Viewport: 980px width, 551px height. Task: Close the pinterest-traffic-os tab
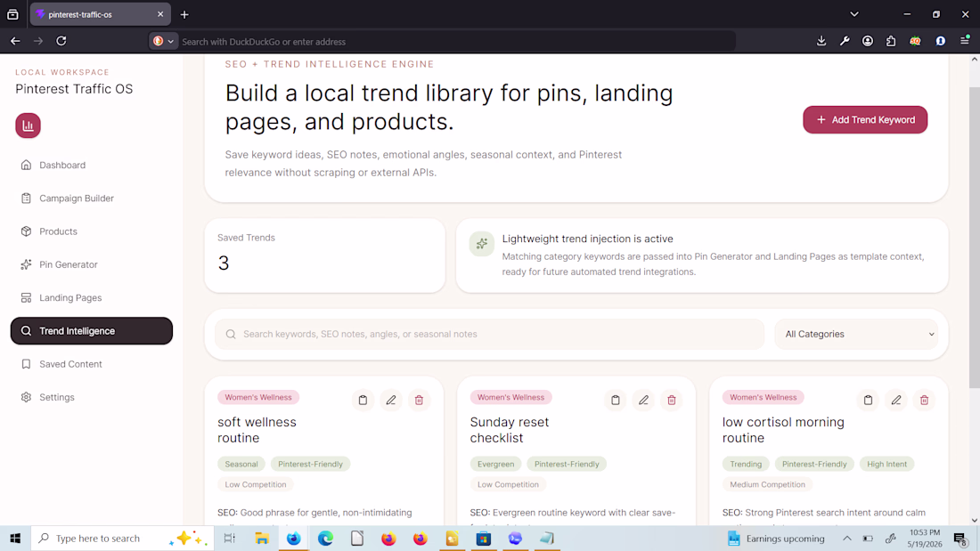[160, 13]
